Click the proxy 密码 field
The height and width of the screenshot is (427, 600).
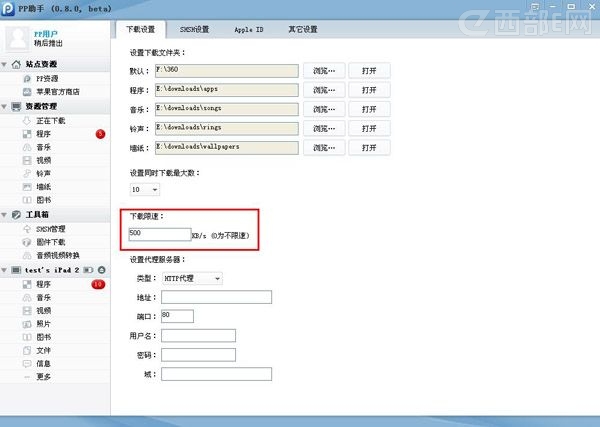tap(198, 355)
